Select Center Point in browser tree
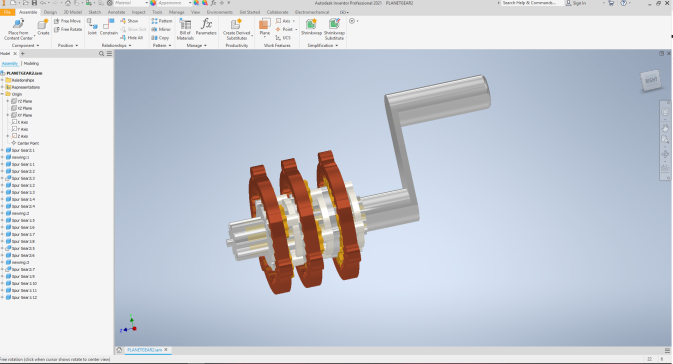Viewport: 673px width, 364px height. [25, 143]
